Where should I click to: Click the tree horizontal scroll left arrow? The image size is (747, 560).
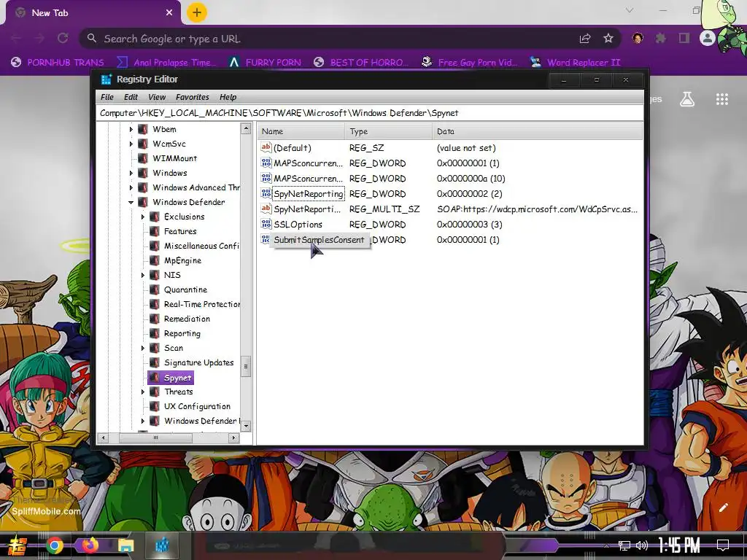click(x=104, y=437)
